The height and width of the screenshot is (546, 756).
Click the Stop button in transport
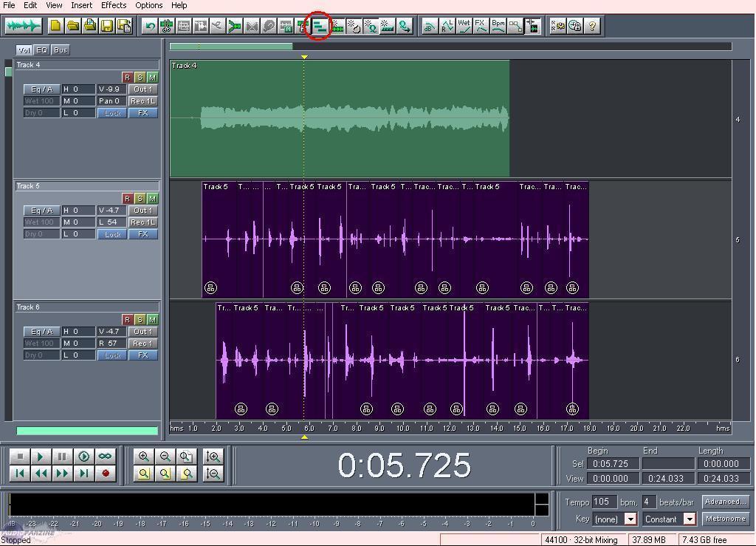coord(20,457)
